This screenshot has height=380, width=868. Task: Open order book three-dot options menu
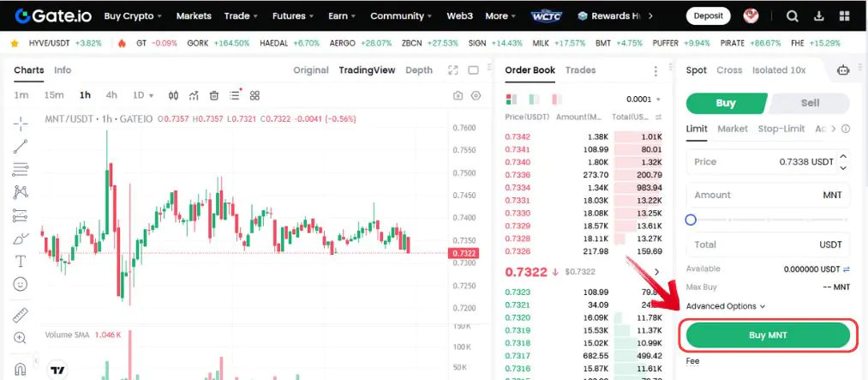655,71
